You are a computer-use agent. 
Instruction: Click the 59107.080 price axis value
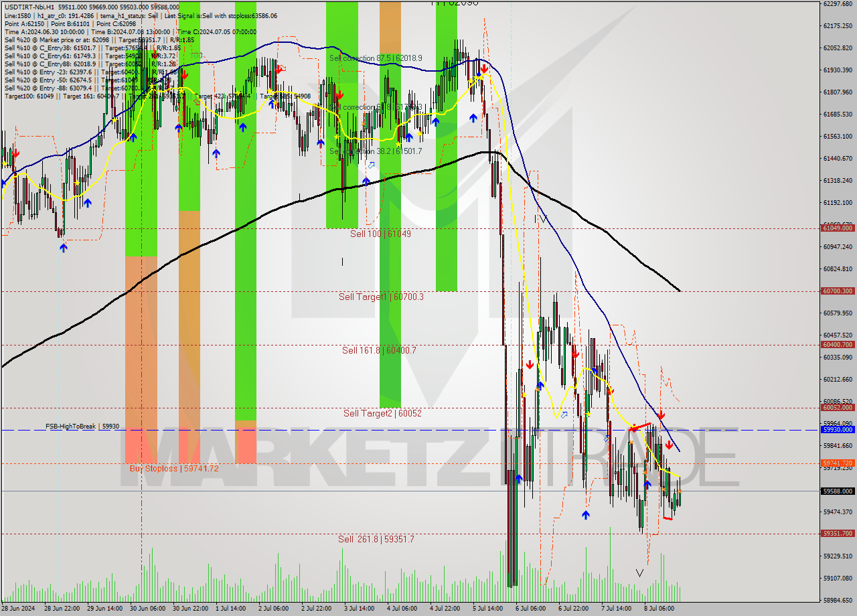(x=837, y=578)
